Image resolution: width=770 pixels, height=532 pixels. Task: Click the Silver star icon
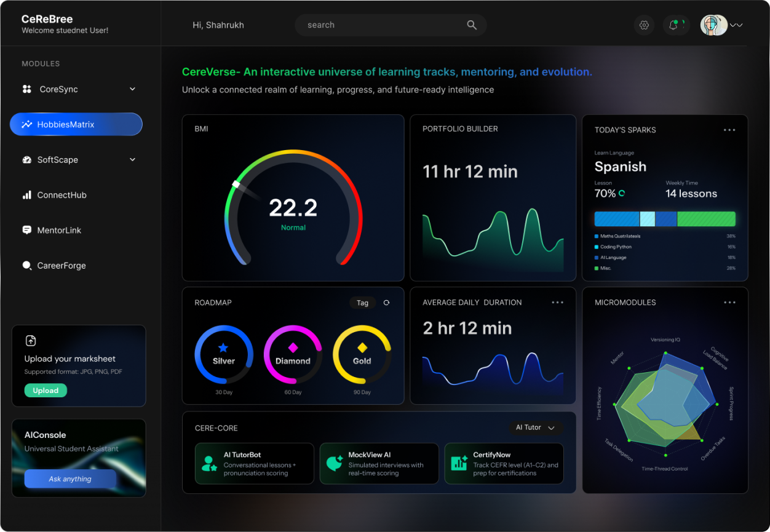(224, 347)
